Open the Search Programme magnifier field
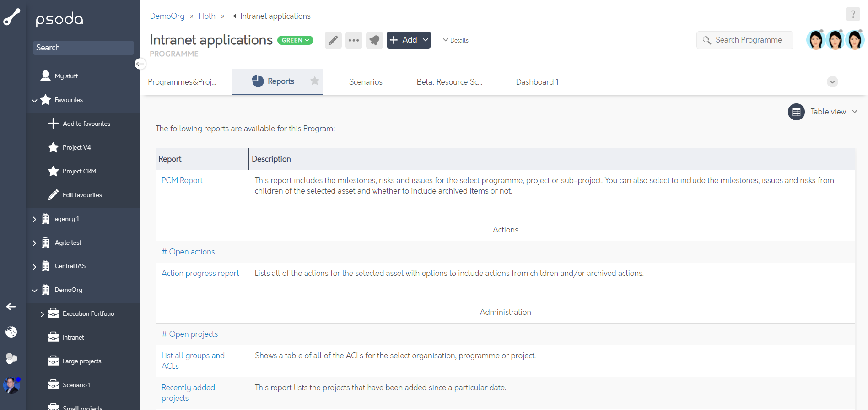The image size is (868, 410). tap(744, 40)
